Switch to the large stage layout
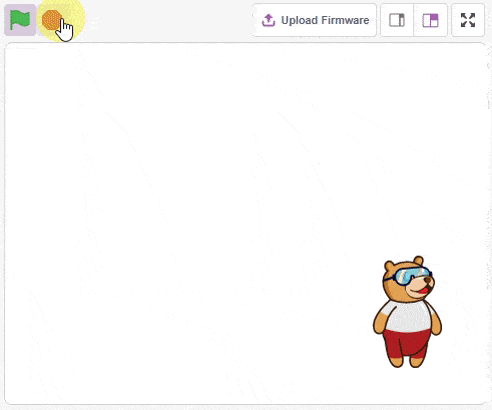Viewport: 492px width, 410px height. [x=430, y=20]
